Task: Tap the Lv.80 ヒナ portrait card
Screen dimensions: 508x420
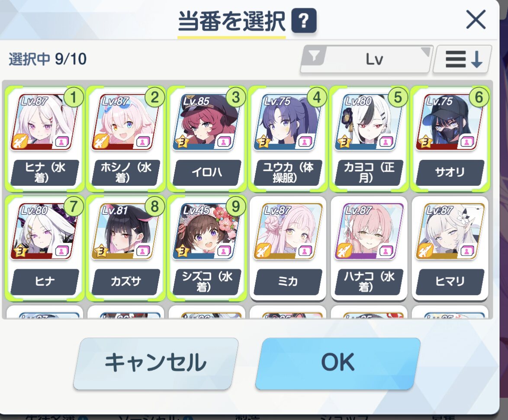Action: pos(45,249)
